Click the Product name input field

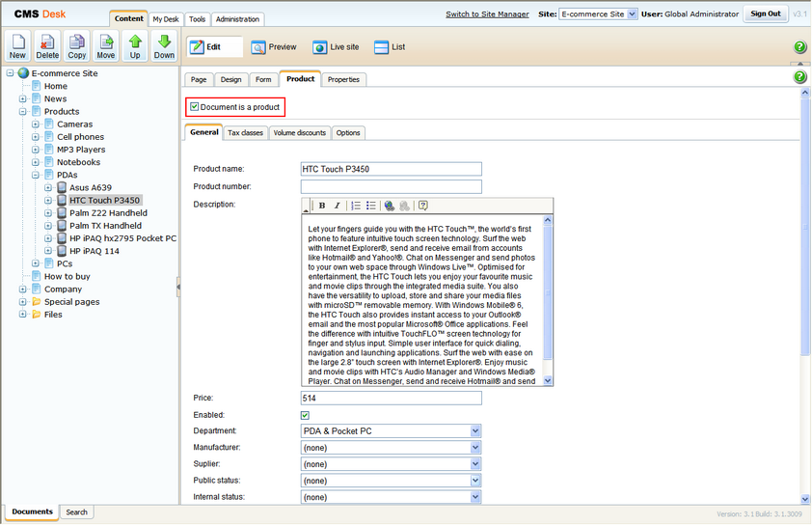391,169
